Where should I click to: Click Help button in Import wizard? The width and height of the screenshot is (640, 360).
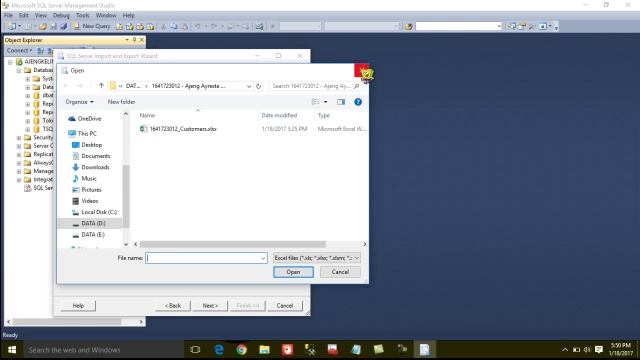coord(78,306)
